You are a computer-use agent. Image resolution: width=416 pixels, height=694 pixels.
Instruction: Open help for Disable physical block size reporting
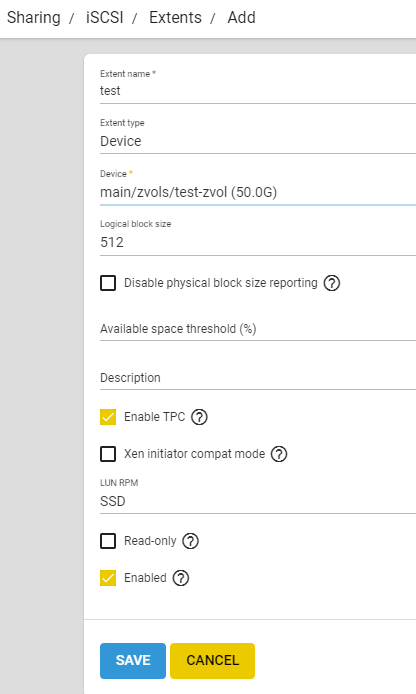(x=331, y=283)
